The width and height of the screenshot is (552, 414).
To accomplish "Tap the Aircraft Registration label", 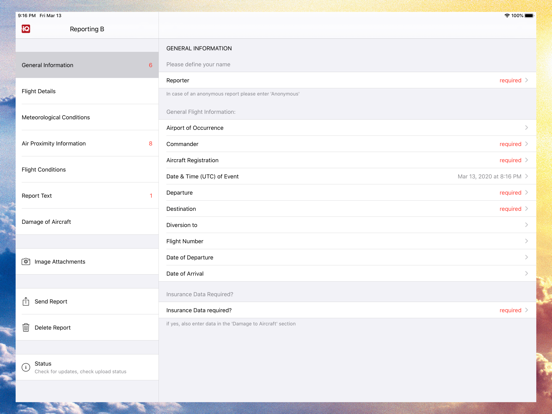I will pos(193,160).
